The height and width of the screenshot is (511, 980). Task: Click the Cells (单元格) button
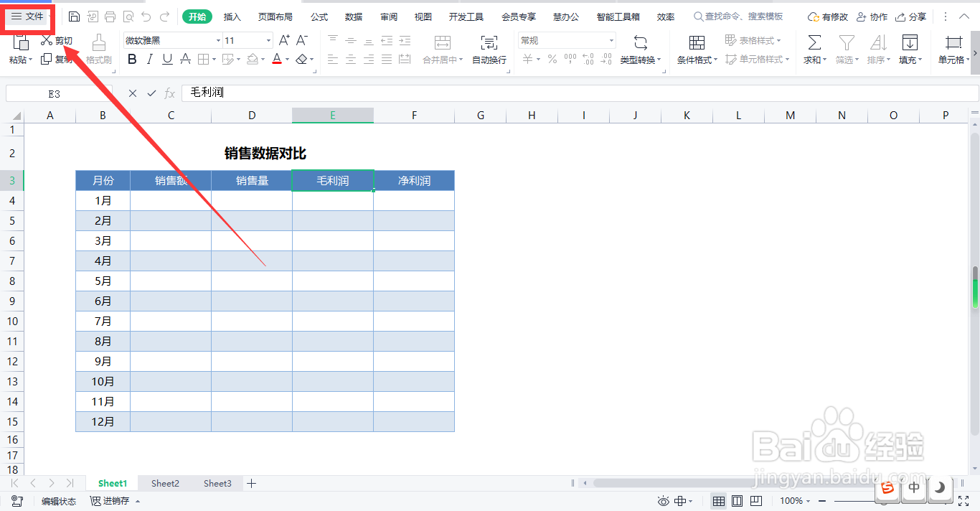coord(953,49)
